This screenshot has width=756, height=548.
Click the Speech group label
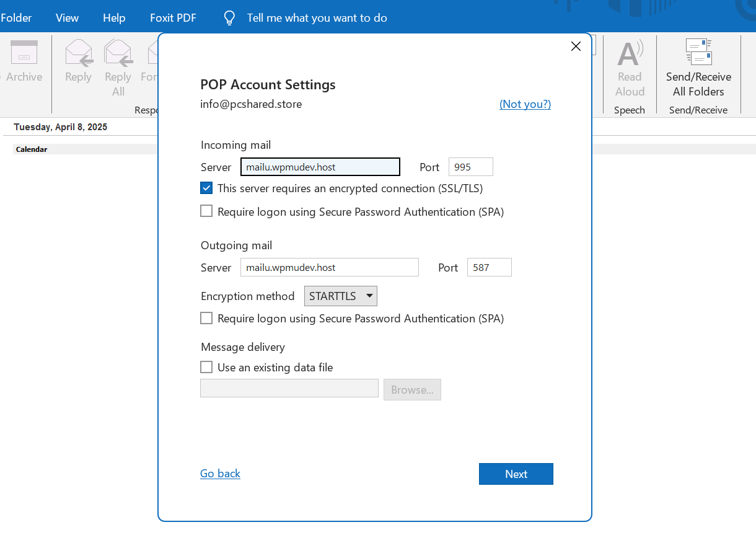point(630,110)
